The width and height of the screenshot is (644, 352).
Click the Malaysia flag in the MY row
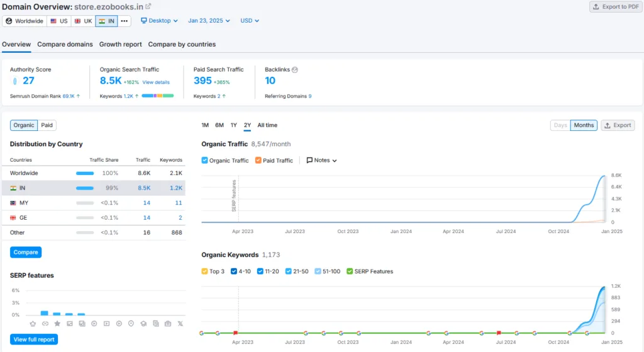(x=13, y=203)
